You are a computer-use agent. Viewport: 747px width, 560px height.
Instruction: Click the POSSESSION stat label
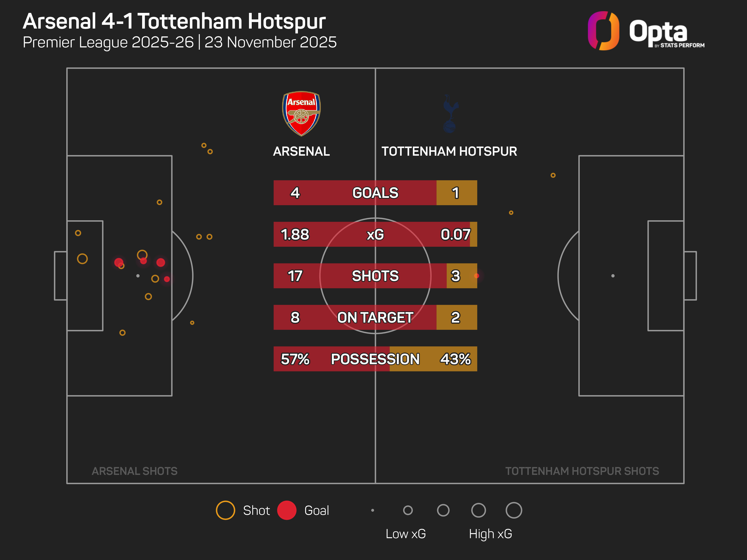375,359
